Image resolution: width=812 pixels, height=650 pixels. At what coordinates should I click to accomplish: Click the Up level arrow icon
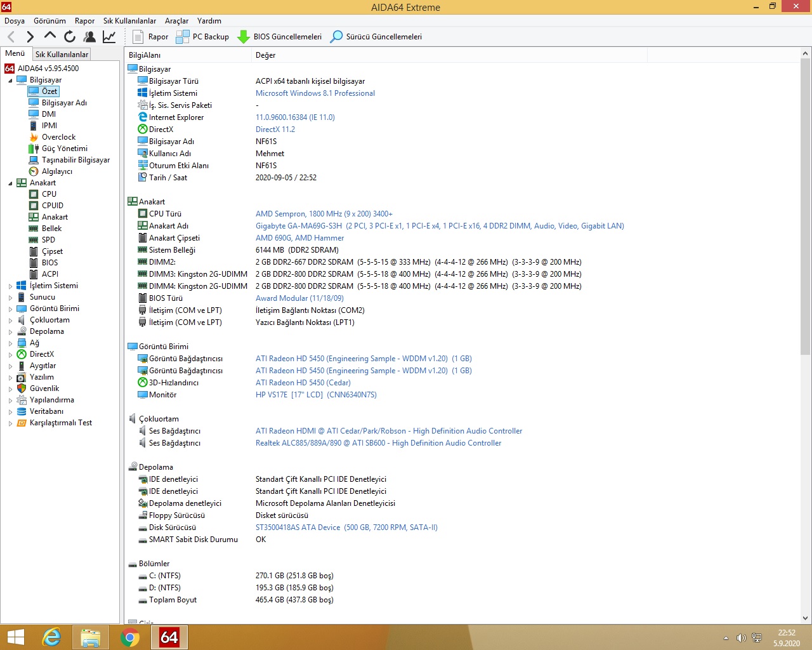pos(50,36)
